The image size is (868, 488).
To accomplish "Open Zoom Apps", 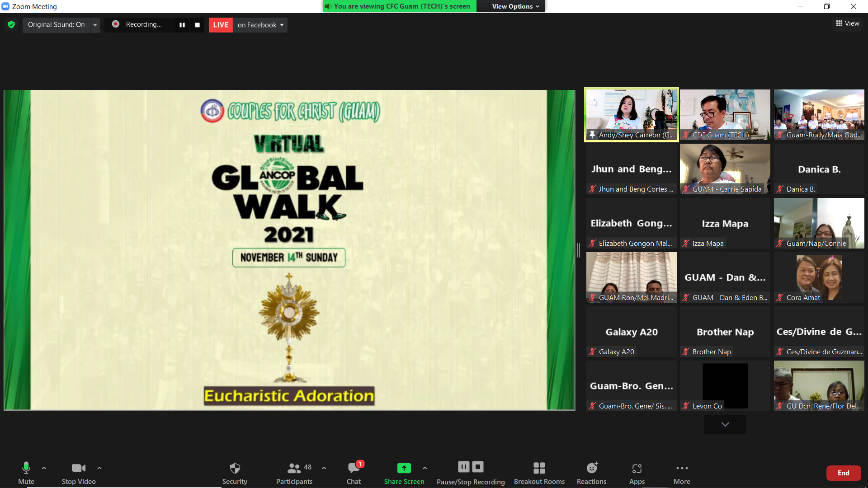I will coord(637,473).
